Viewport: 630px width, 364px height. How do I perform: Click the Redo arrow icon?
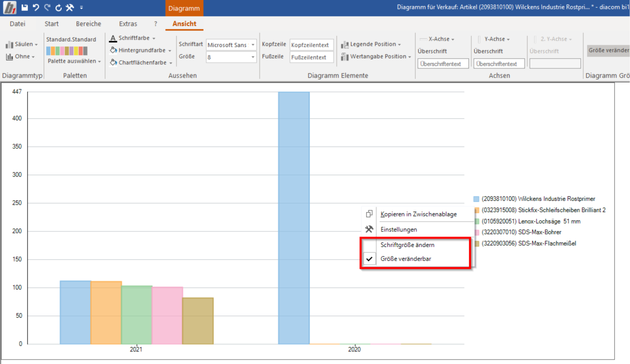[47, 7]
